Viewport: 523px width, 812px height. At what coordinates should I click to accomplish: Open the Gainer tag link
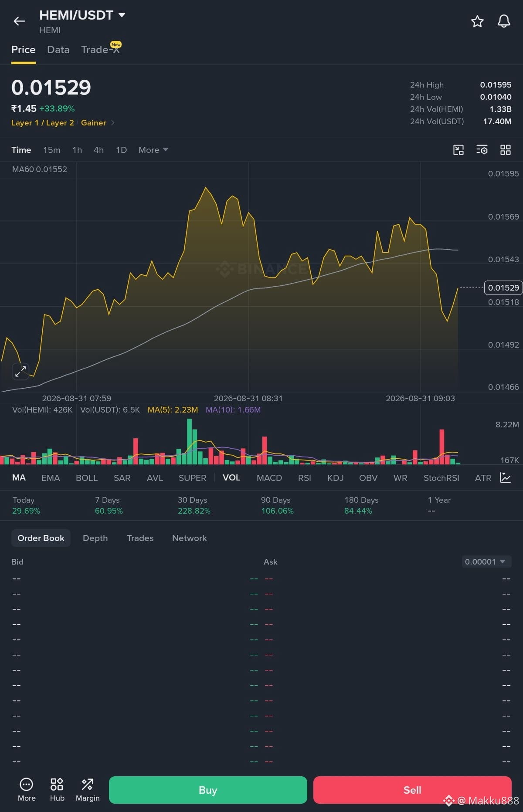coord(94,123)
